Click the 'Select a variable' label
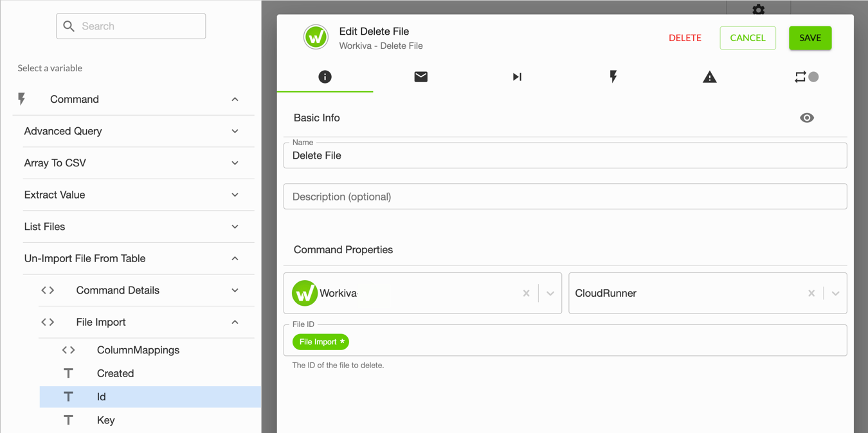This screenshot has height=433, width=868. tap(50, 68)
